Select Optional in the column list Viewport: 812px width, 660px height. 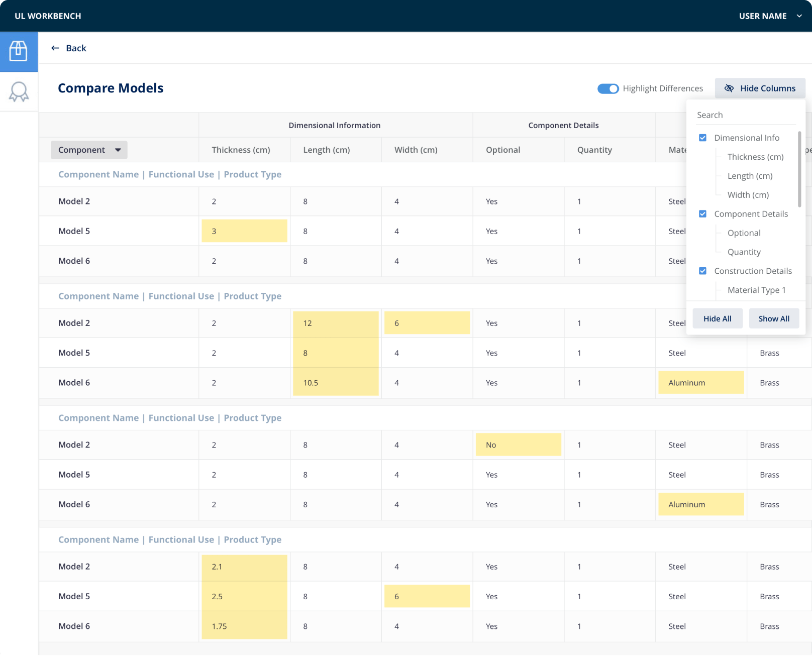(x=744, y=233)
